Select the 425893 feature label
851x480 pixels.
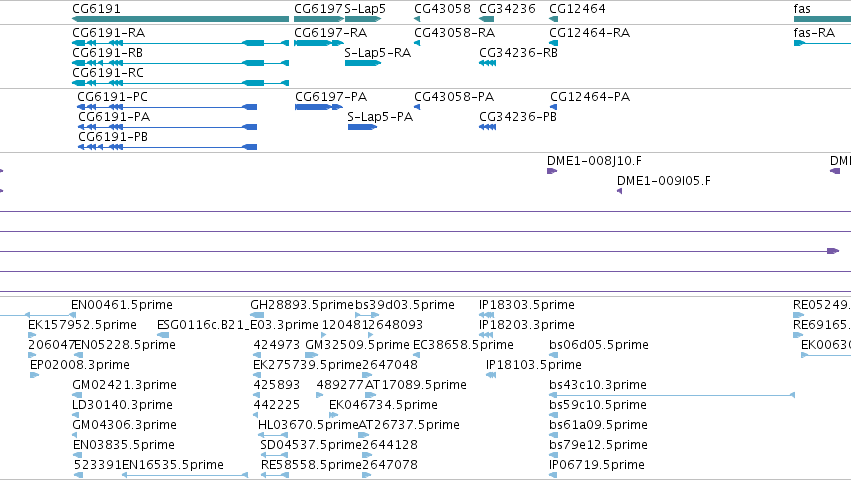point(277,385)
